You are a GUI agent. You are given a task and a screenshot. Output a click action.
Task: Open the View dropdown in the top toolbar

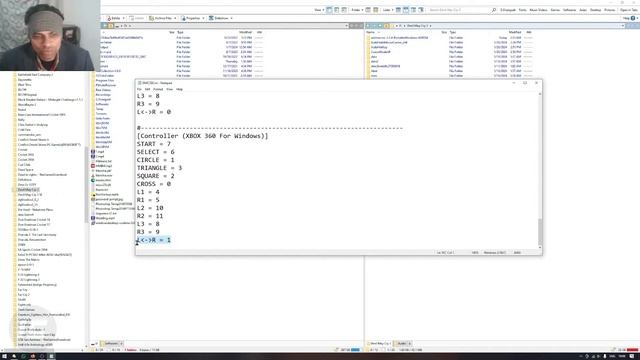coord(319,10)
